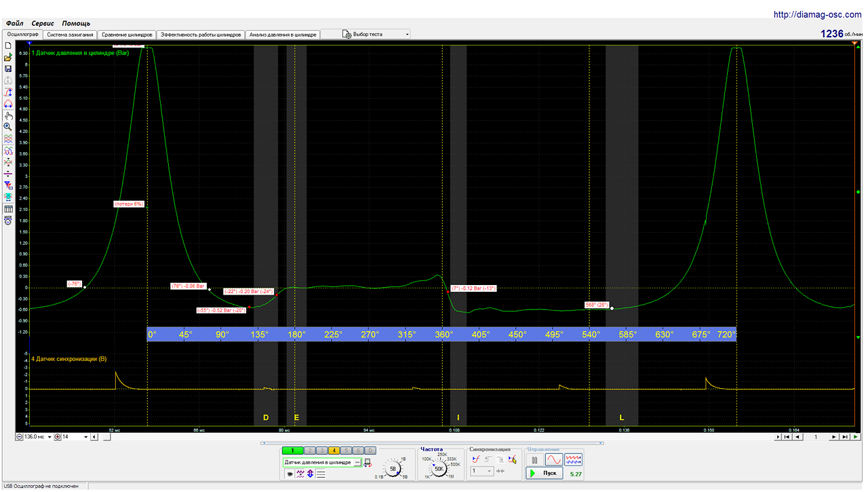This screenshot has height=492, width=868.
Task: Click the probe settings icon beside sensor field
Action: [x=368, y=463]
